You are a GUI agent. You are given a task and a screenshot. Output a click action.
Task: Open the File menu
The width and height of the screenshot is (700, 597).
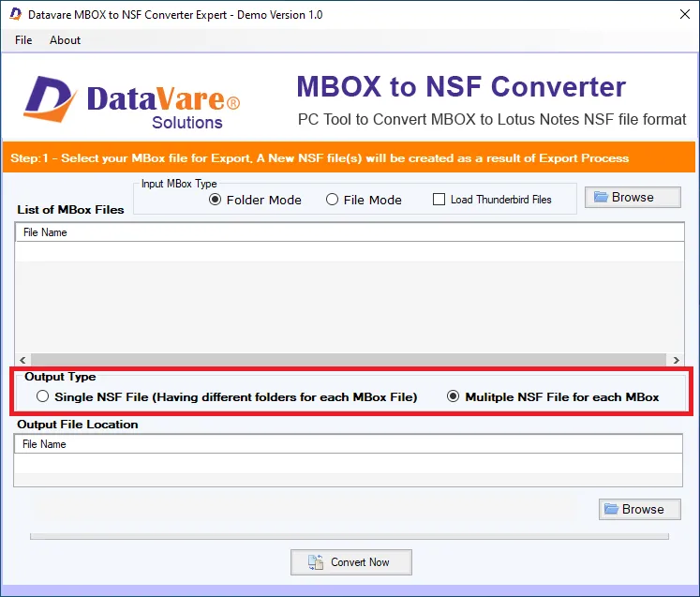23,40
